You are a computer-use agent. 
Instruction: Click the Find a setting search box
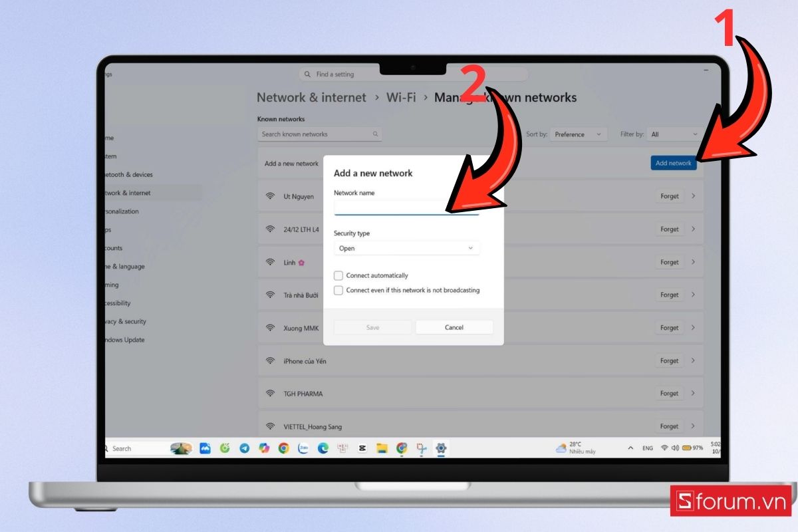click(413, 74)
